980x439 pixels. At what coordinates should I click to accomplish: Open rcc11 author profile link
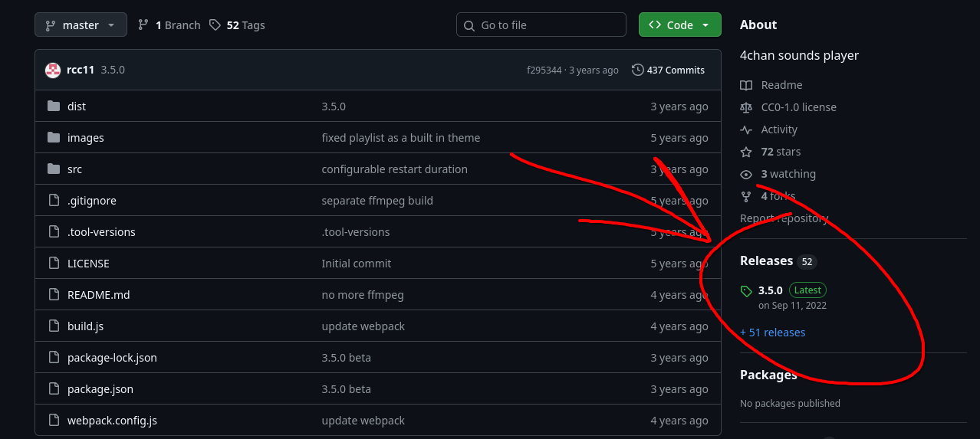point(81,70)
